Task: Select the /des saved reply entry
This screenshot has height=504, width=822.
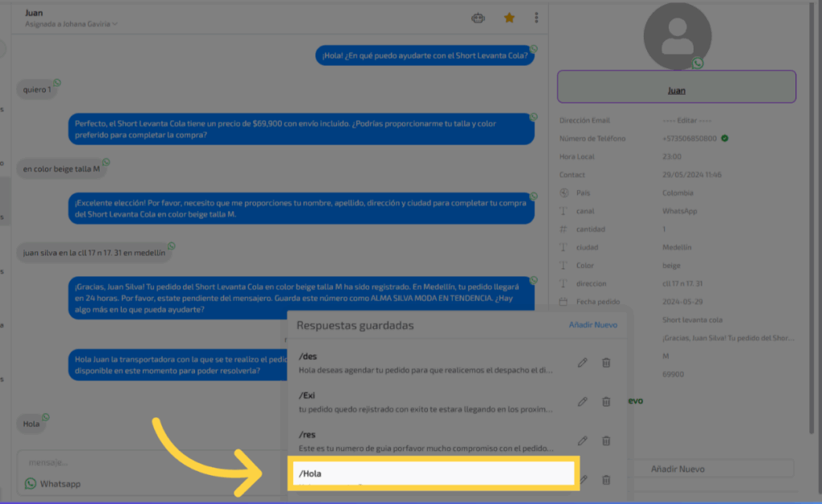Action: coord(425,363)
